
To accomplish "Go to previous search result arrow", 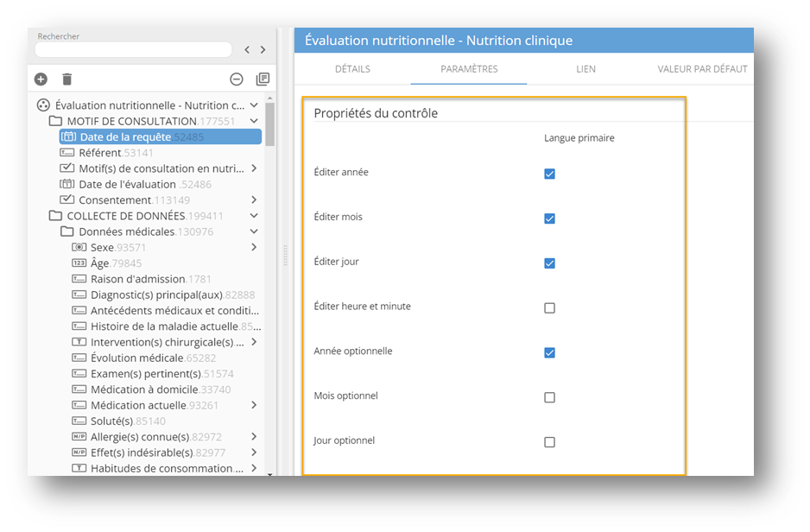I will pos(247,50).
